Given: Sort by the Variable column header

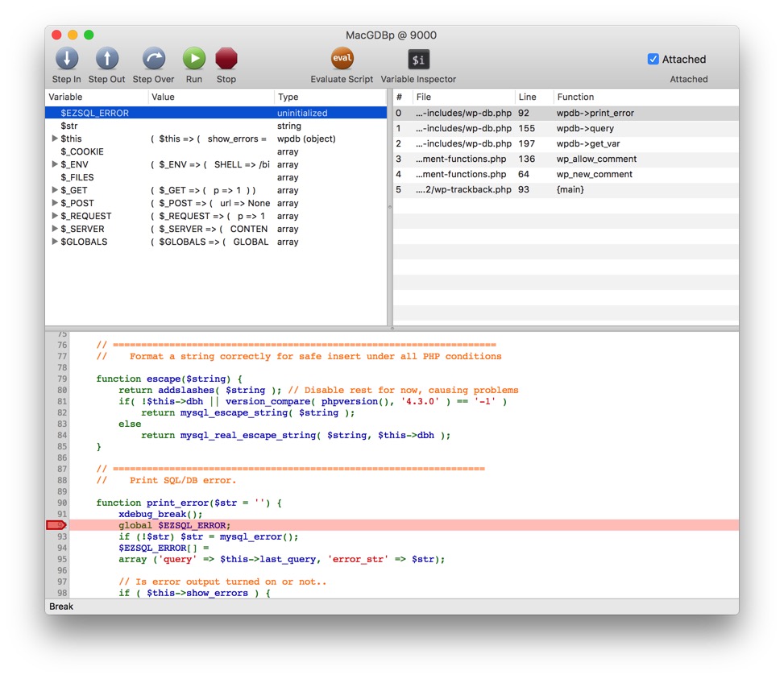Looking at the screenshot, I should tap(97, 97).
